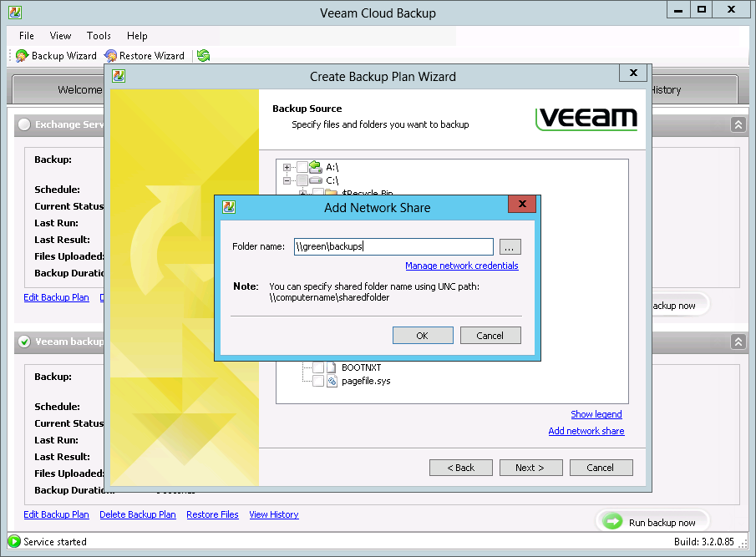The image size is (756, 557).
Task: Click the round status icon beside Exchange Server
Action: [x=24, y=124]
